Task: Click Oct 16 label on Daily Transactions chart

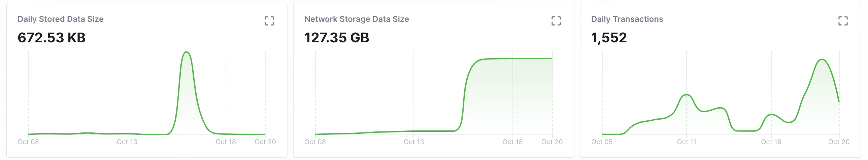Action: point(771,142)
